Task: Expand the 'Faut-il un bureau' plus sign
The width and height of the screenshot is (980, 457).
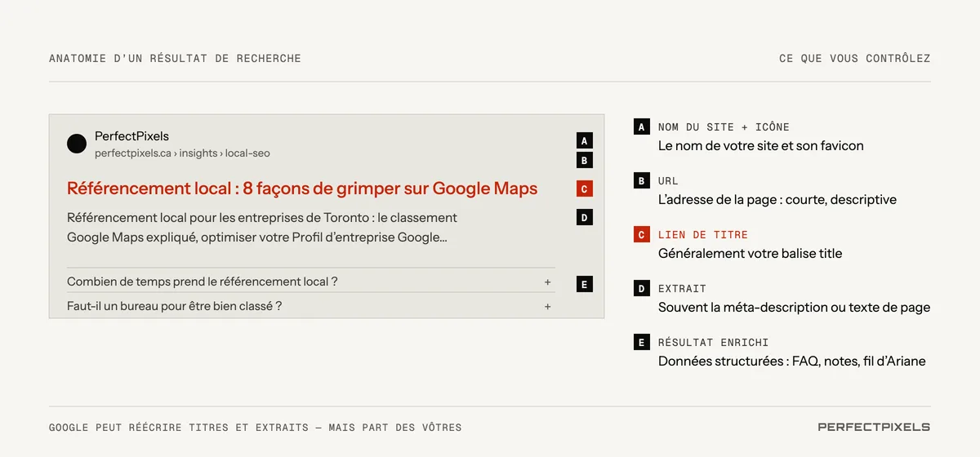Action: 547,306
